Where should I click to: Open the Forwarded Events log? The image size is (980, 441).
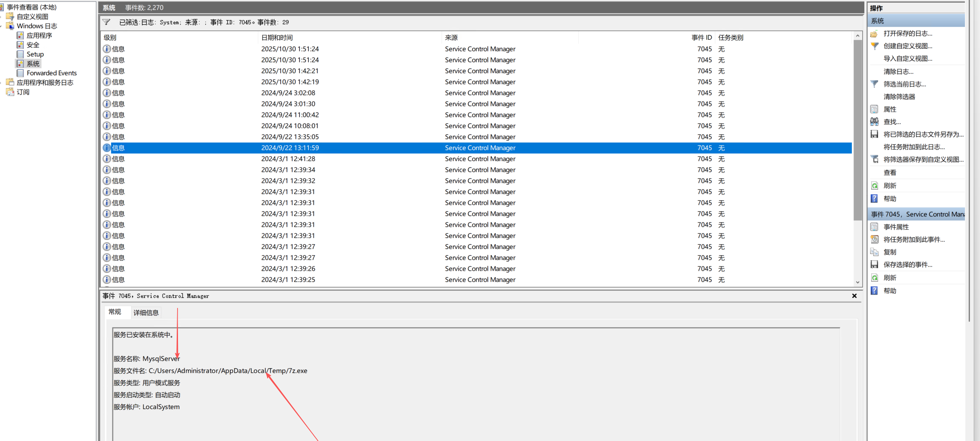pos(52,73)
